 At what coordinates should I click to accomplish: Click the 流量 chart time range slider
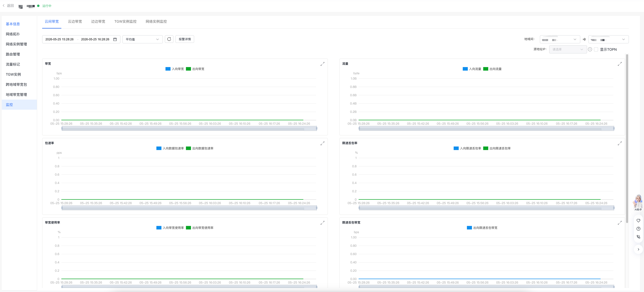click(x=486, y=128)
